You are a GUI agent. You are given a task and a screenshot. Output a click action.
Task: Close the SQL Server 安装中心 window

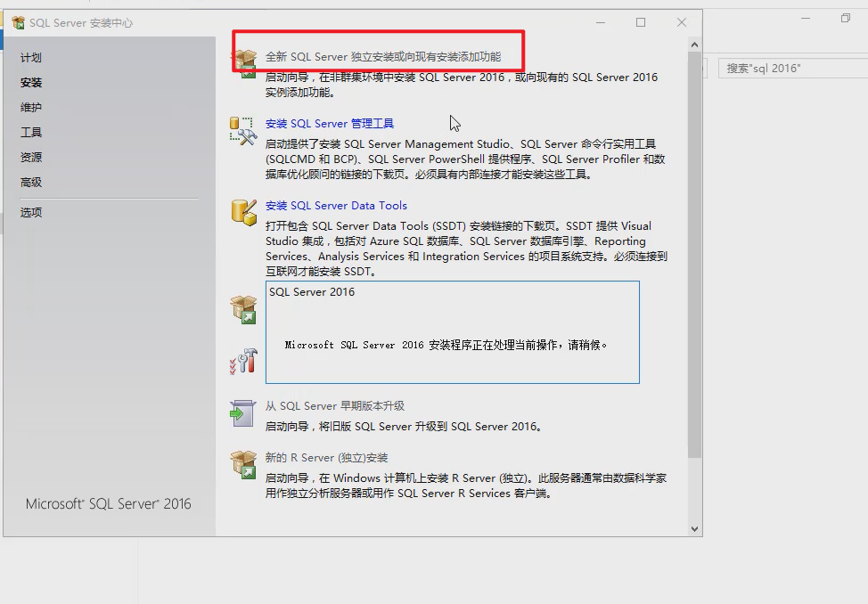pos(682,22)
